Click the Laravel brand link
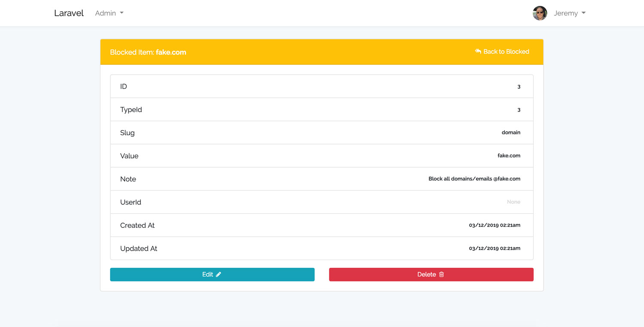The image size is (644, 327). [69, 13]
